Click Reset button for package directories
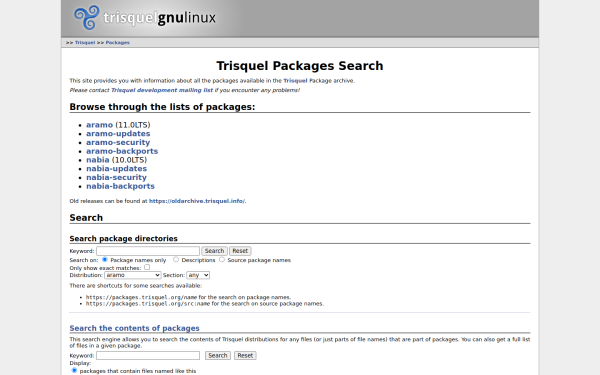 coord(240,251)
